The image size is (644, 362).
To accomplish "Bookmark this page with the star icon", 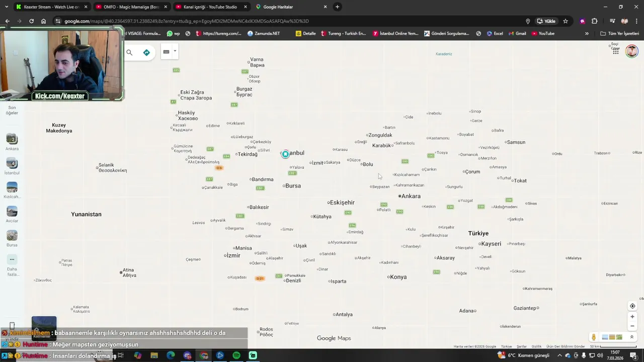I will point(566,21).
